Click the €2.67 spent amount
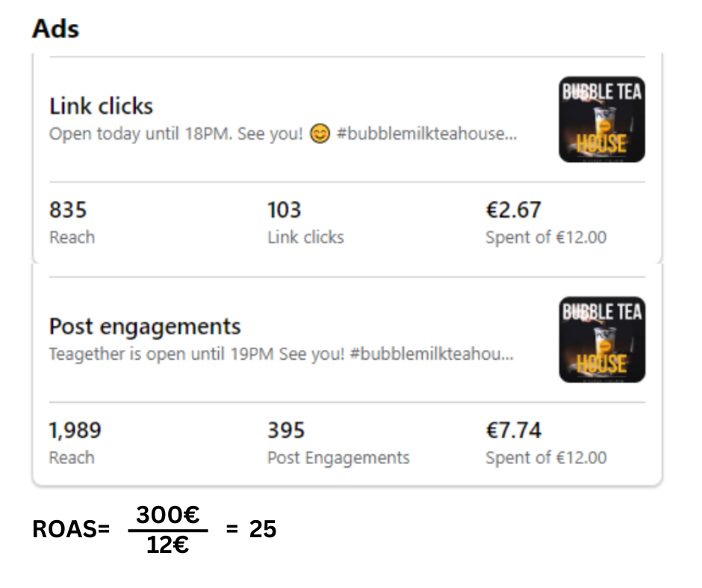Viewport: 702px width, 588px height. (513, 210)
